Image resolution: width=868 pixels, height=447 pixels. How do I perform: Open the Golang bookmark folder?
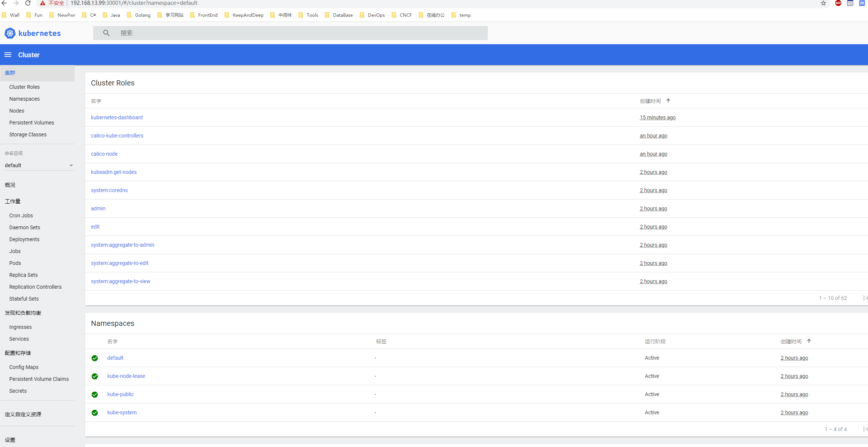point(139,15)
